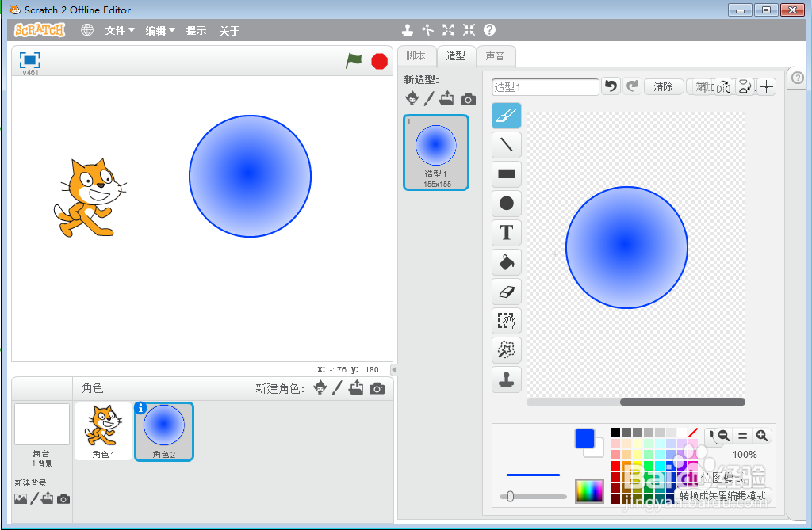The image size is (812, 530).
Task: Select the Rectangle tool
Action: point(506,174)
